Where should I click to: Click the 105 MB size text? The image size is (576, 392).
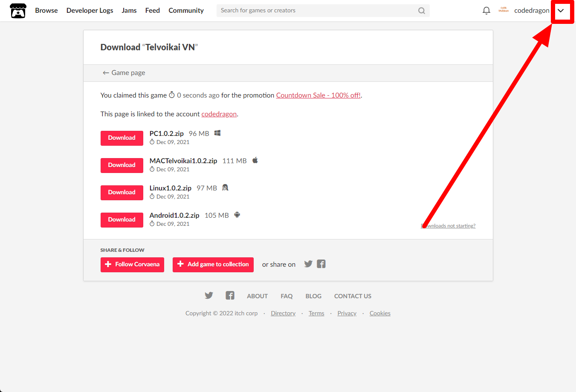[x=217, y=216]
